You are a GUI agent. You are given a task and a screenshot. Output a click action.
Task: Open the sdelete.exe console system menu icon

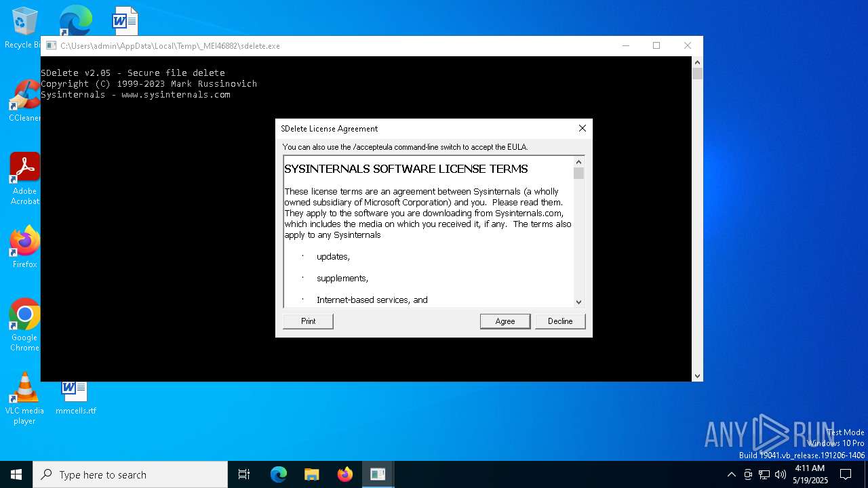(51, 46)
